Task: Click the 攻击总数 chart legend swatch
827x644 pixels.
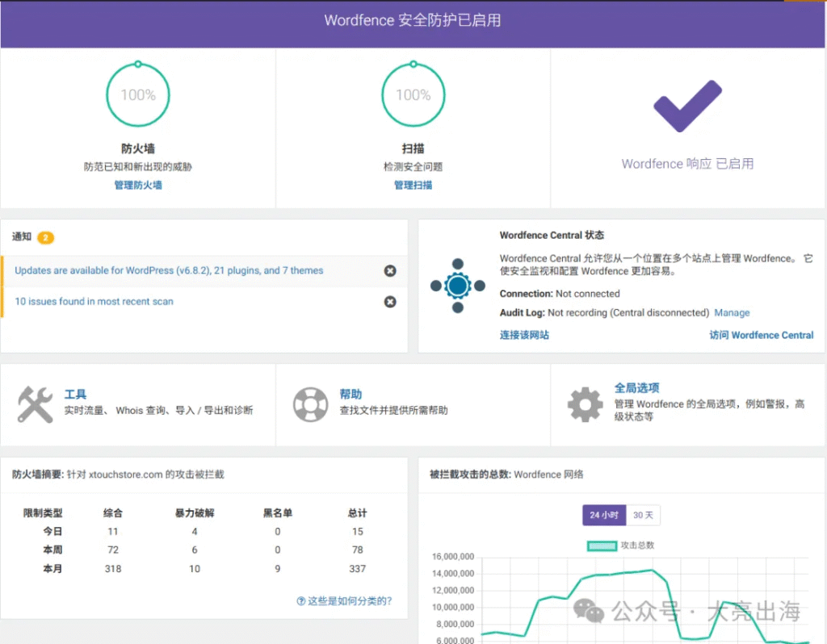Action: point(602,546)
